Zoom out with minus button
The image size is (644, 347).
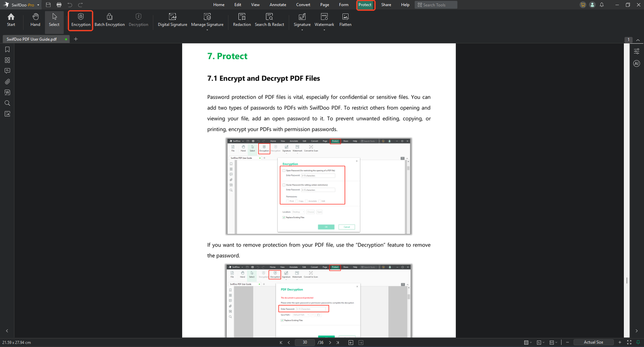click(x=568, y=342)
